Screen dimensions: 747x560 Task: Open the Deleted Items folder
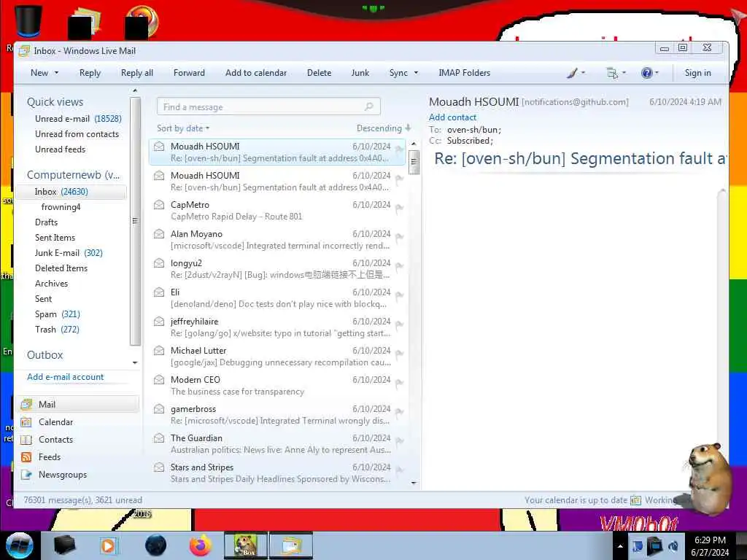[x=61, y=268]
